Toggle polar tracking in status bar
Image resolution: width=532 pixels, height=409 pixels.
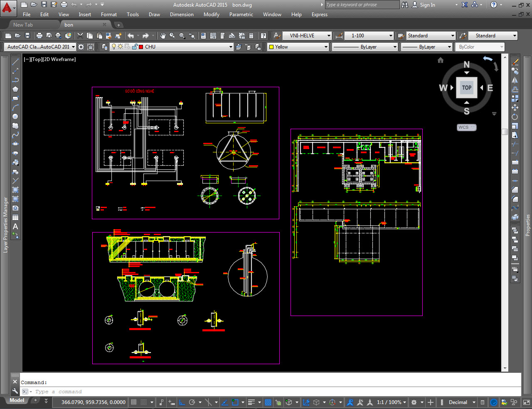coord(192,402)
